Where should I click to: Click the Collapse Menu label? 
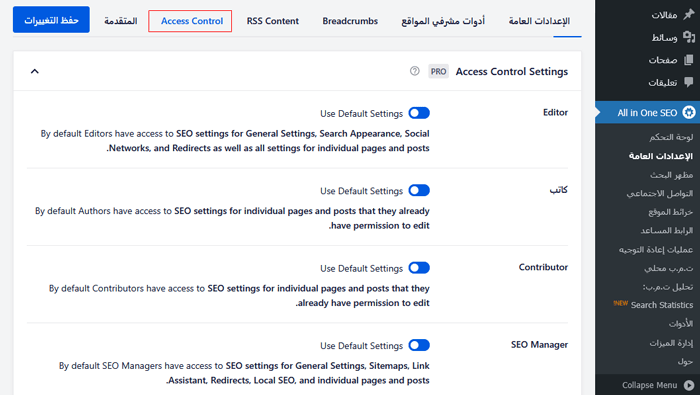(x=650, y=385)
